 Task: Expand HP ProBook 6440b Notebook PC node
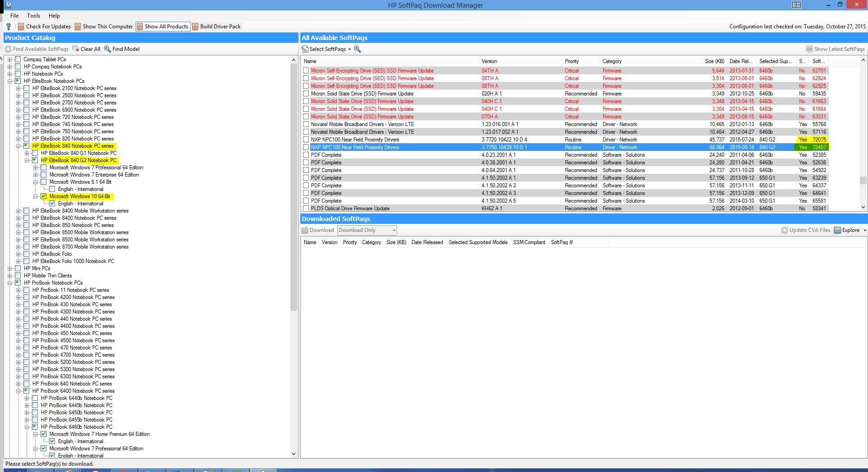(27, 398)
